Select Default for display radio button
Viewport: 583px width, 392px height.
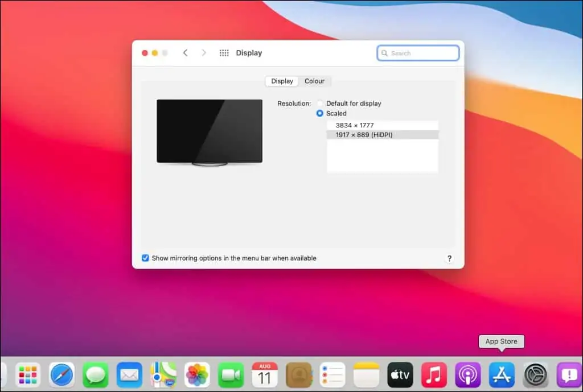pyautogui.click(x=320, y=104)
